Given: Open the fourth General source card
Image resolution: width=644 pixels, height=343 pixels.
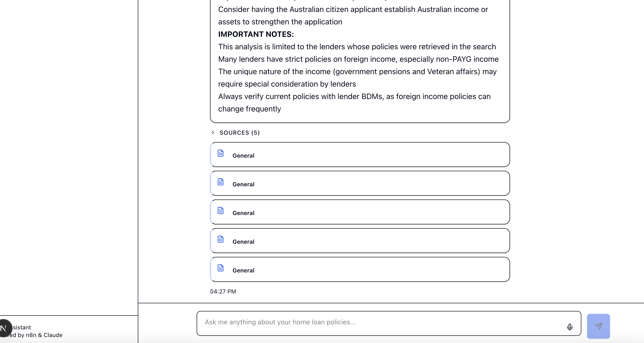Looking at the screenshot, I should pos(360,241).
